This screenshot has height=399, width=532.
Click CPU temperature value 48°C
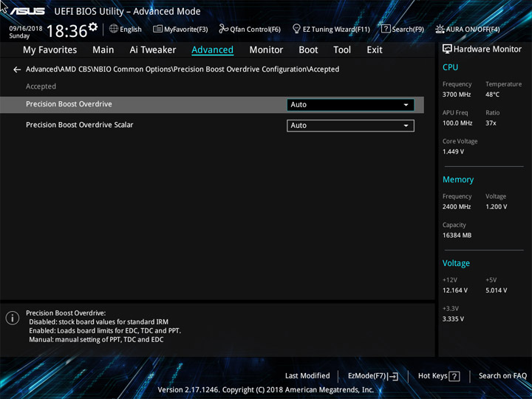coord(492,95)
